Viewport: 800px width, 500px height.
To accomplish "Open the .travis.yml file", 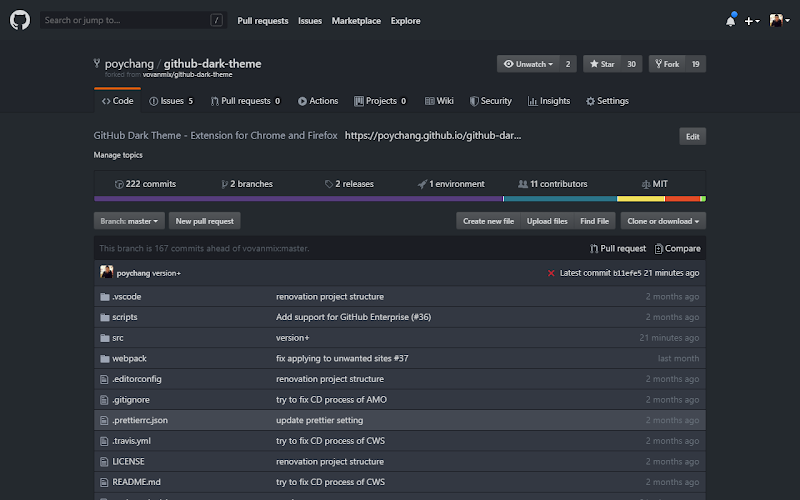I will click(x=131, y=441).
